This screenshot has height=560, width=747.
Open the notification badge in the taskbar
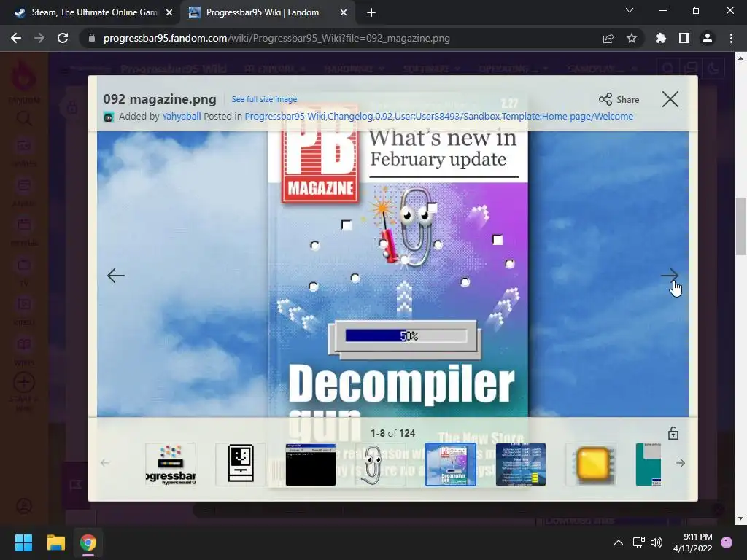[x=727, y=542]
